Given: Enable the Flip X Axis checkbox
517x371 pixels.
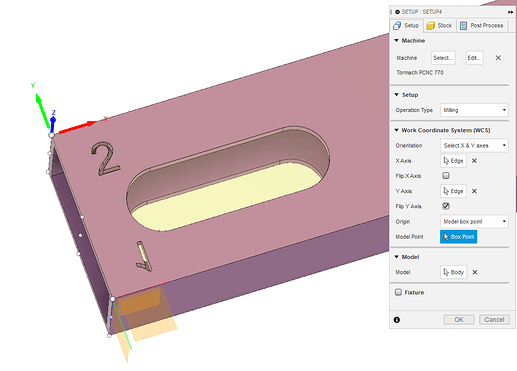Looking at the screenshot, I should pos(446,175).
